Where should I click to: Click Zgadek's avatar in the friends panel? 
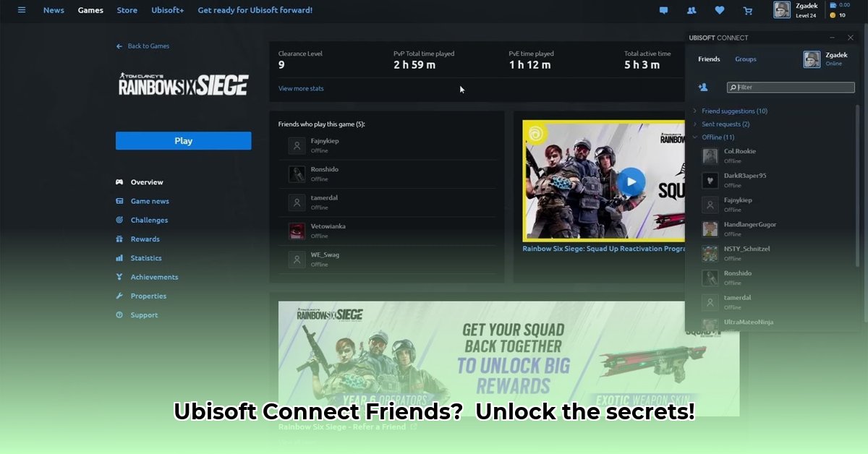tap(812, 59)
